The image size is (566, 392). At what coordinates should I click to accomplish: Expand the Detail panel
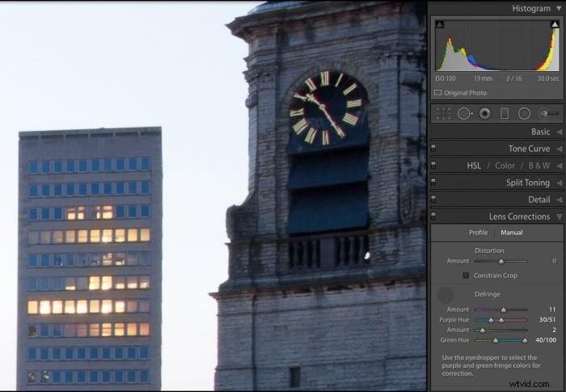[x=560, y=200]
